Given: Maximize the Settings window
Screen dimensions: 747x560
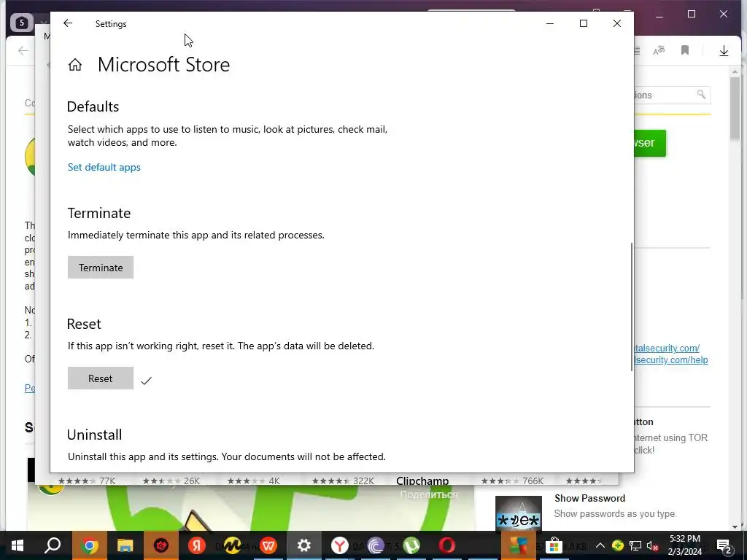Looking at the screenshot, I should tap(583, 23).
